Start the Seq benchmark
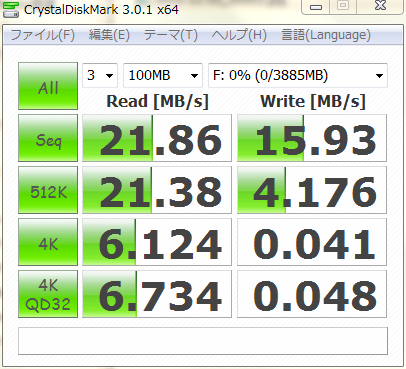The image size is (406, 369). [48, 138]
